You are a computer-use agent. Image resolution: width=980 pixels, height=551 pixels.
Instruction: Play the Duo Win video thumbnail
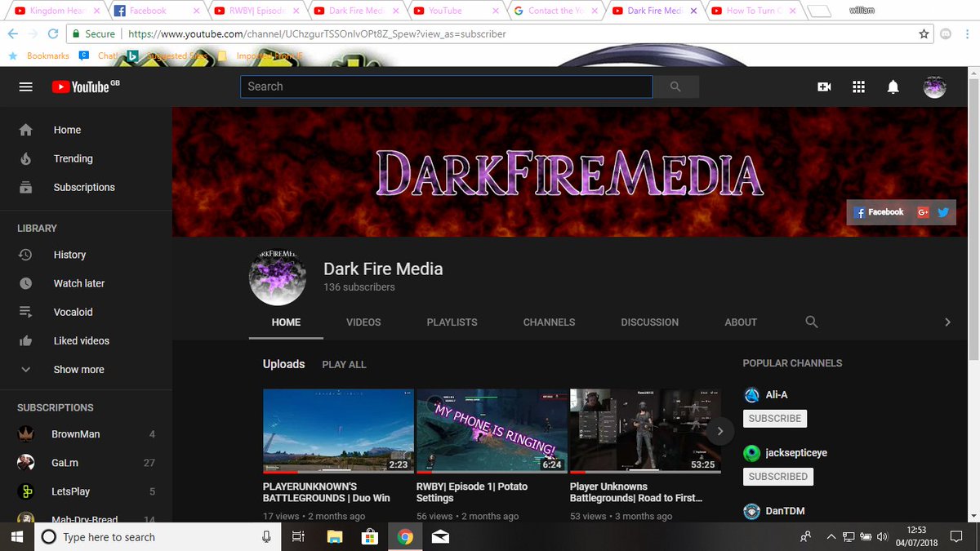[338, 431]
